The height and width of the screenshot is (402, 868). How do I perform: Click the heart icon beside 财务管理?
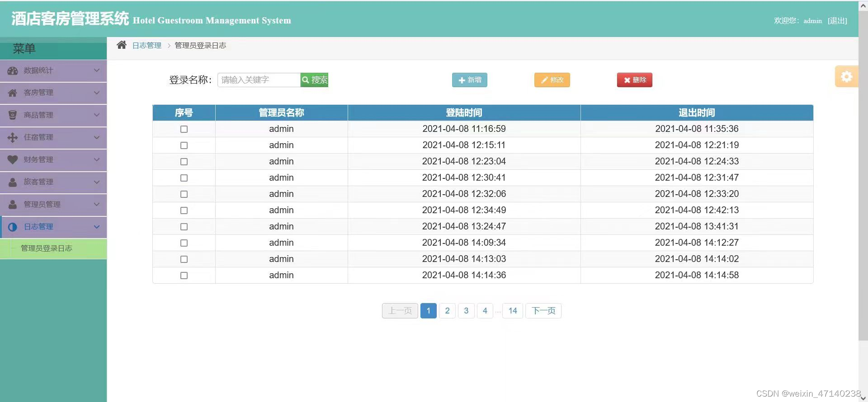point(13,159)
